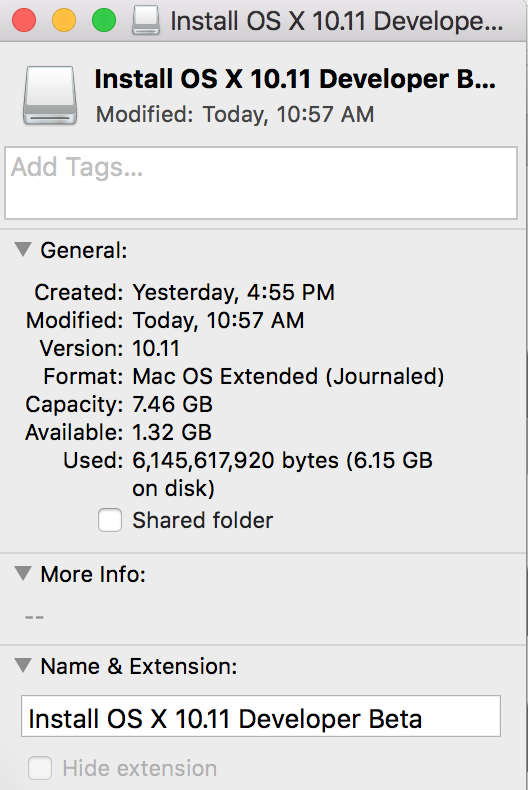The image size is (528, 790).
Task: Collapse the General section triangle
Action: point(23,249)
